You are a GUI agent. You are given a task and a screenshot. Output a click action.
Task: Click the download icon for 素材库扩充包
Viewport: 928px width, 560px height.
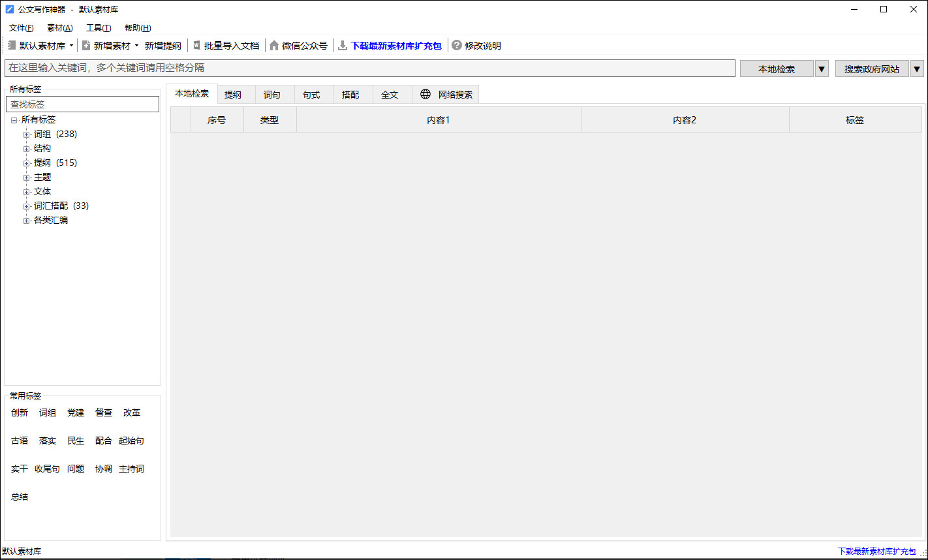(x=343, y=46)
